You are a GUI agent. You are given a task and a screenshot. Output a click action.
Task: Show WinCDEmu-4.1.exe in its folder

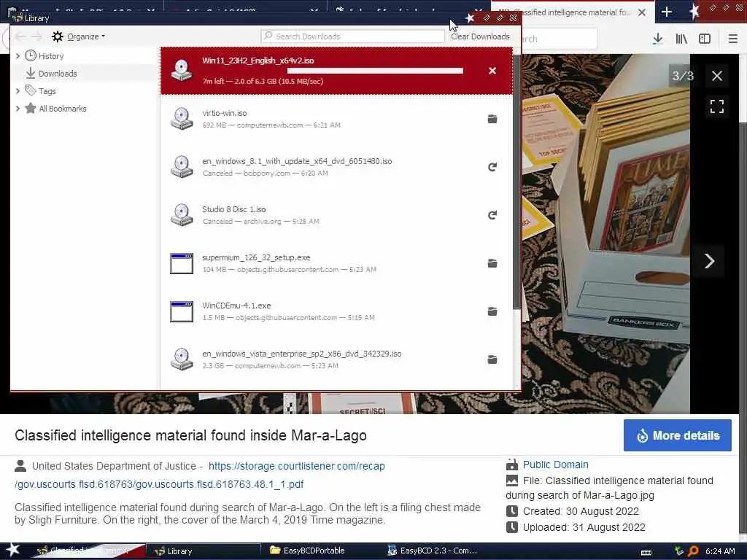pos(492,311)
